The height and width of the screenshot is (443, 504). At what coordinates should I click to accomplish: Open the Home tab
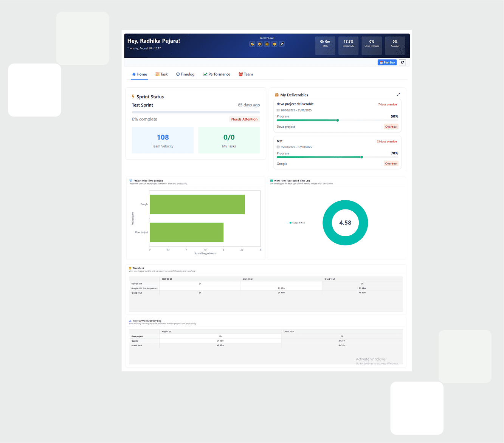coord(140,74)
